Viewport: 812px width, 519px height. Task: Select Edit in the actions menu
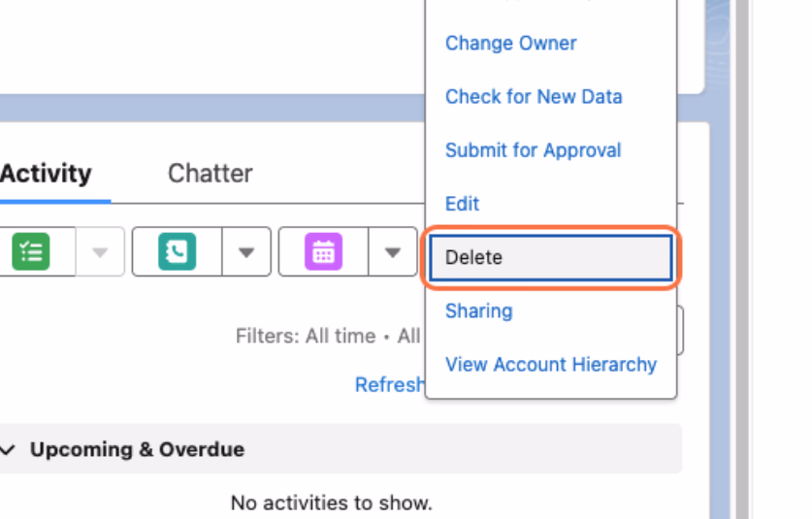(462, 204)
